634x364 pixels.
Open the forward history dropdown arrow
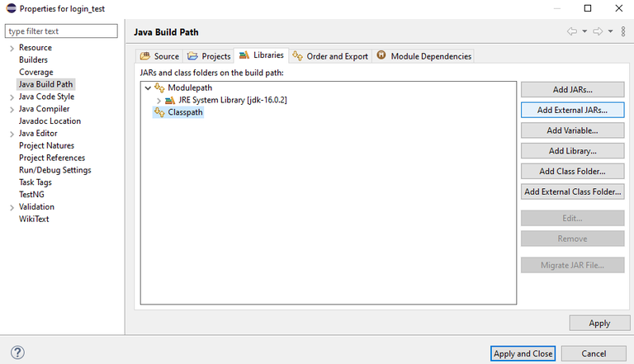pyautogui.click(x=611, y=31)
